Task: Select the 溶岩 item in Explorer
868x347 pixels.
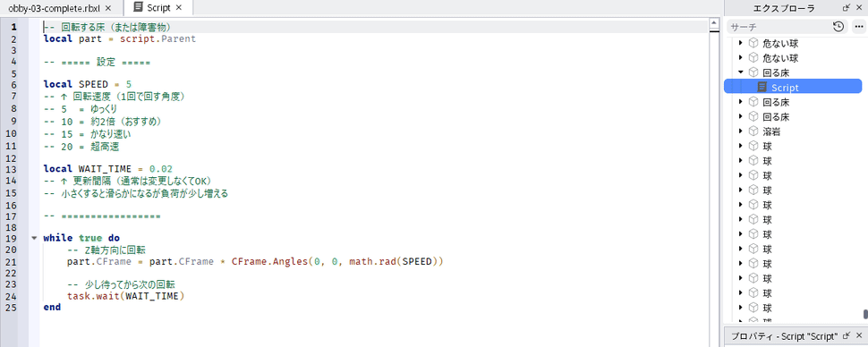Action: (770, 131)
